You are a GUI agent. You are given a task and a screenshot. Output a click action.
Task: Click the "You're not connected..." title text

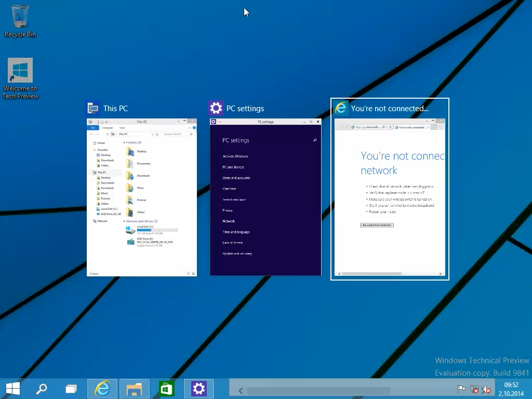390,109
